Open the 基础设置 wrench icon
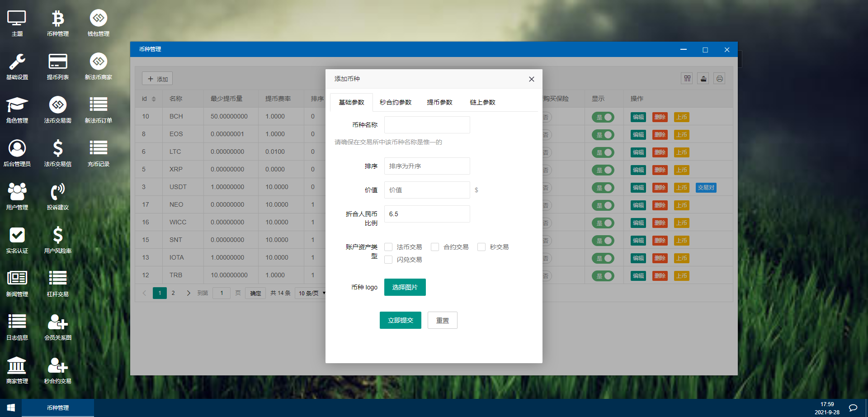Viewport: 868px width, 417px height. (17, 62)
